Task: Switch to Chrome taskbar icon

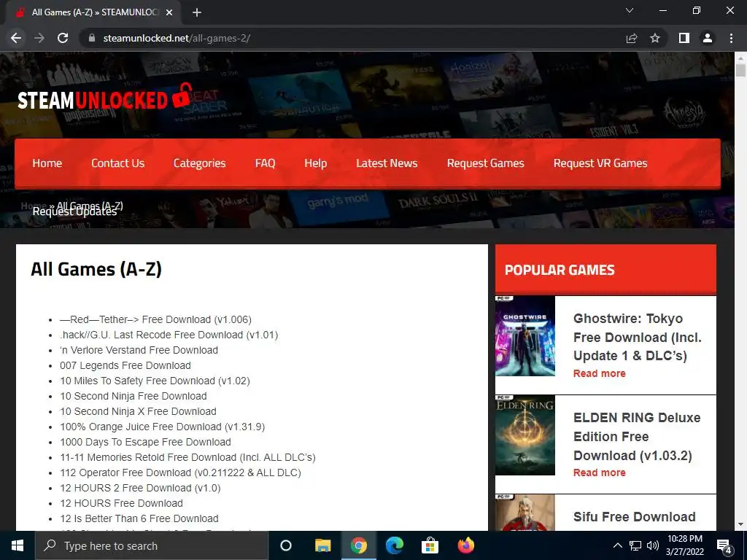Action: pos(359,545)
